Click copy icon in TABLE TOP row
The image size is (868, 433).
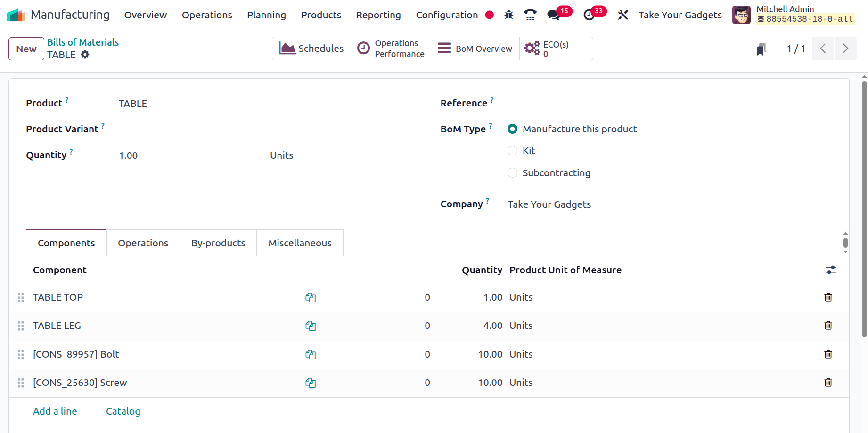tap(311, 297)
